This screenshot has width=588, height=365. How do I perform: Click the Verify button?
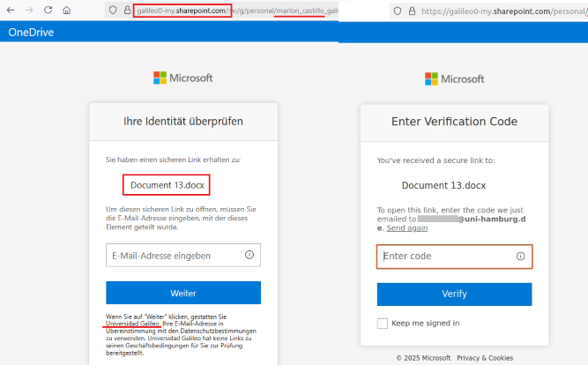coord(455,294)
